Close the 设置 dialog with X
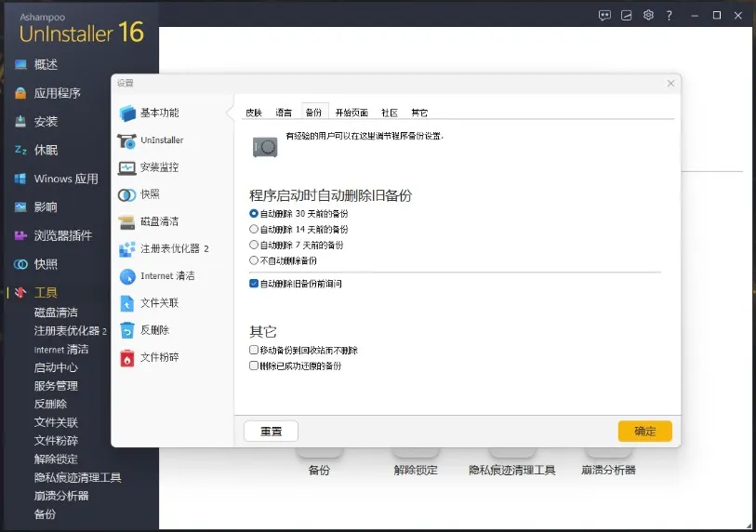Screen dimensions: 756x532 [670, 84]
